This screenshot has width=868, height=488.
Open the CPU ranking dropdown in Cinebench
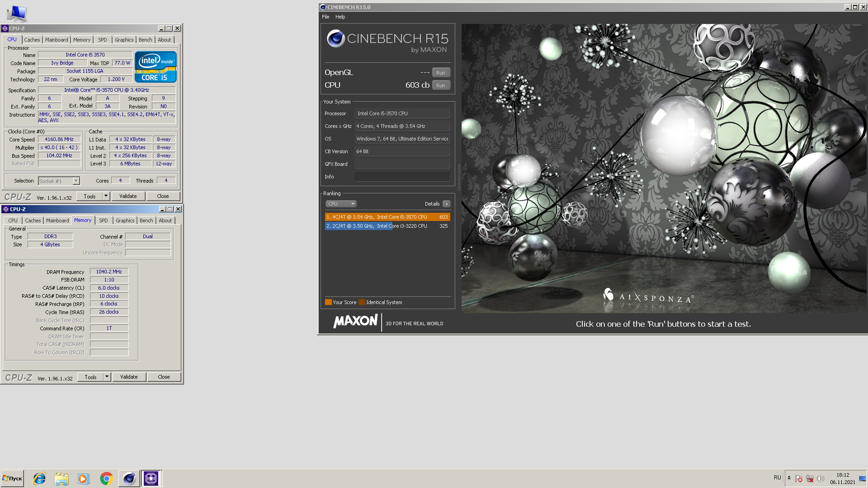click(341, 204)
